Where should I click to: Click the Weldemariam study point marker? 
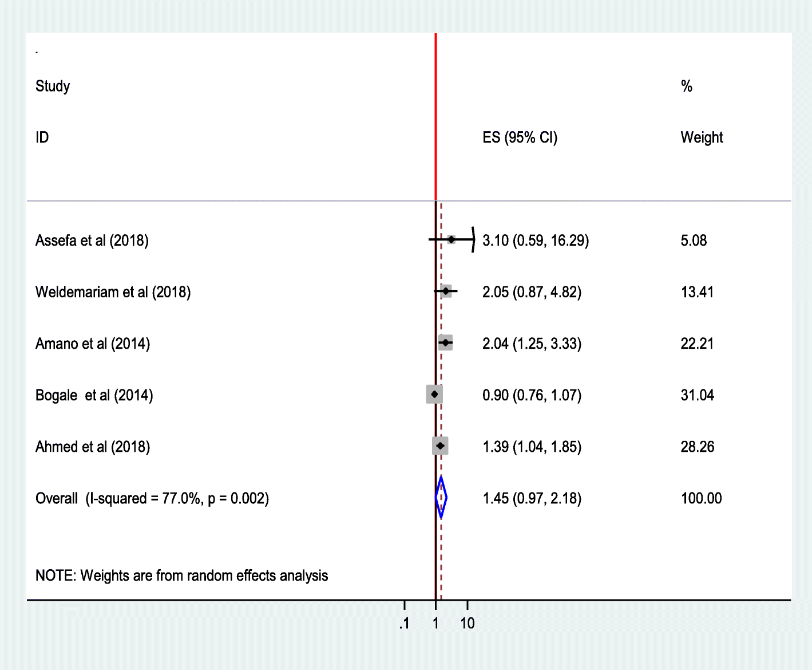pos(446,291)
